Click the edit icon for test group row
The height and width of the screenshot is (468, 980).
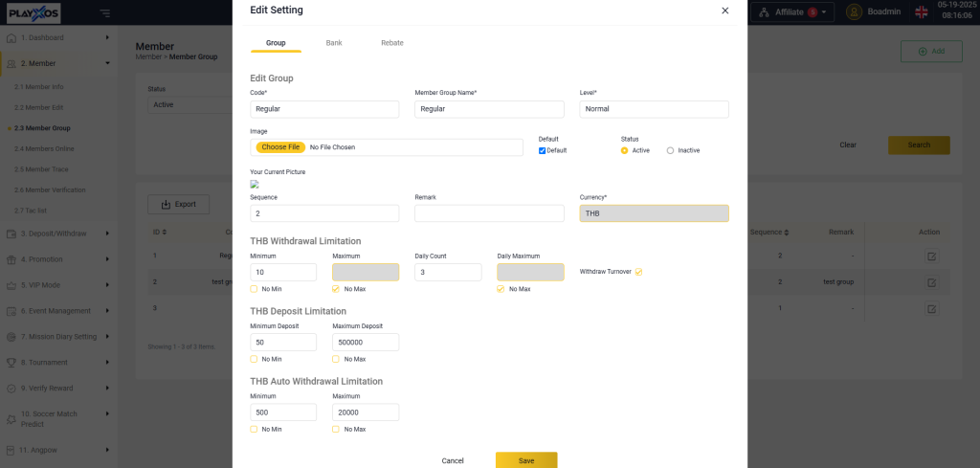coord(931,282)
